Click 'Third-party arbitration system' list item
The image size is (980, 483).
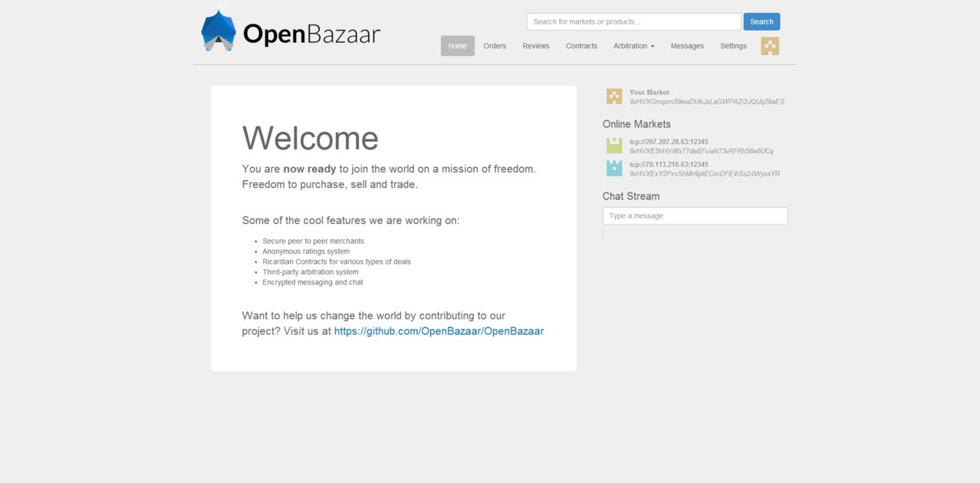tap(311, 272)
